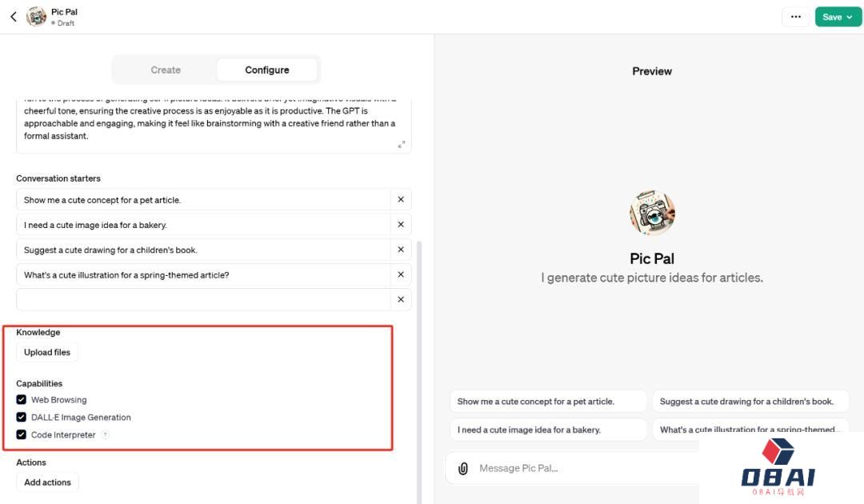864x504 pixels.
Task: Remove the children's book starter
Action: click(x=401, y=250)
